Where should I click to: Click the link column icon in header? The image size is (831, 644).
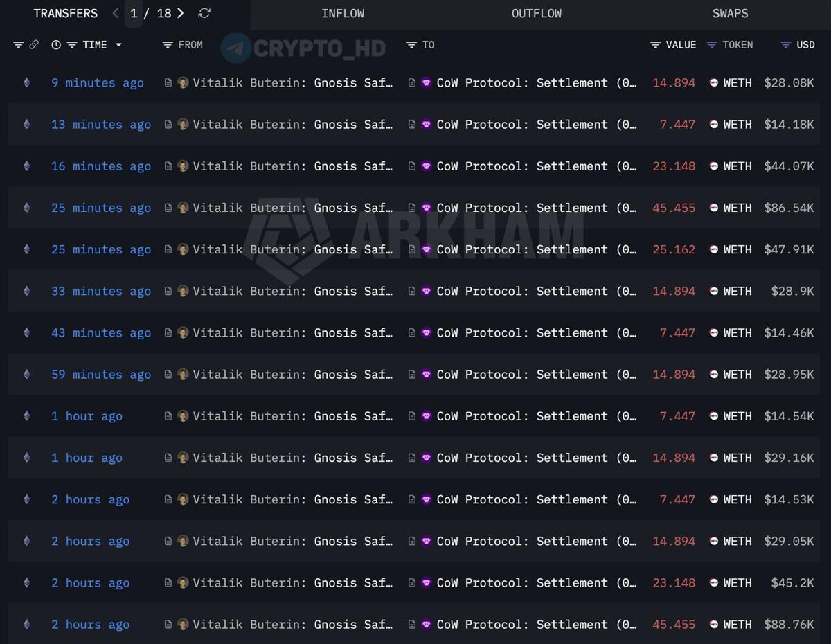[x=34, y=44]
